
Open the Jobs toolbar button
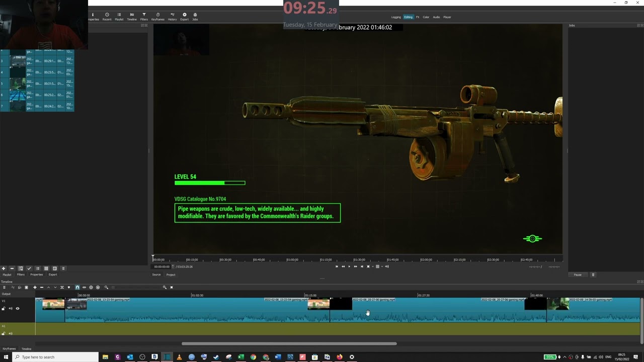click(x=195, y=17)
